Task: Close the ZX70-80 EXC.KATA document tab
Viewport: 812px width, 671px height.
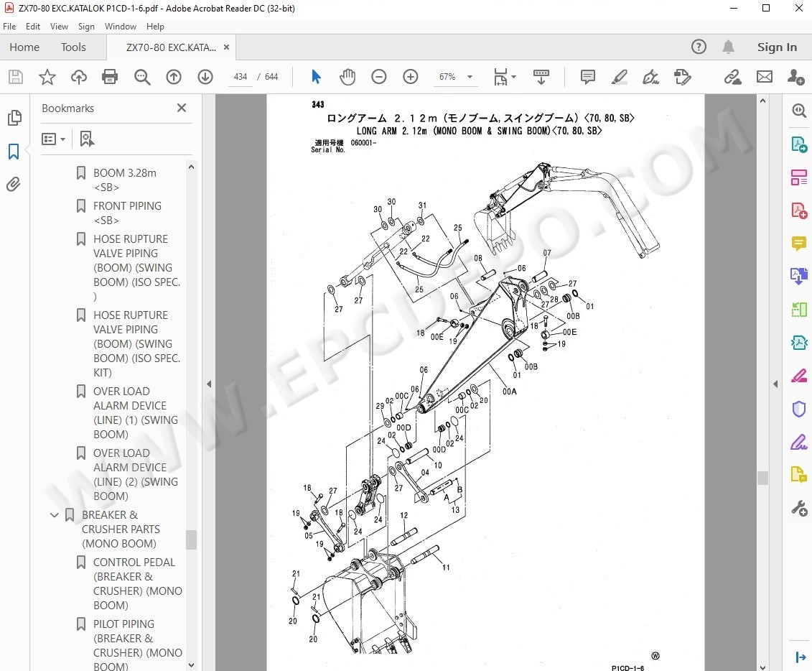Action: click(226, 47)
